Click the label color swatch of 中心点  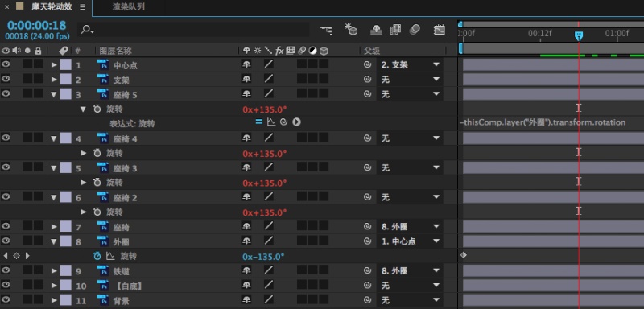(x=66, y=64)
